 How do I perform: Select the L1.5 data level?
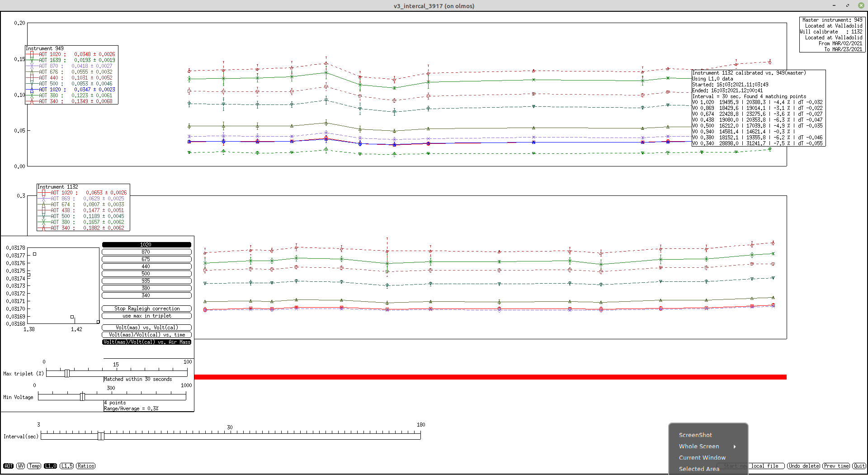(67, 466)
